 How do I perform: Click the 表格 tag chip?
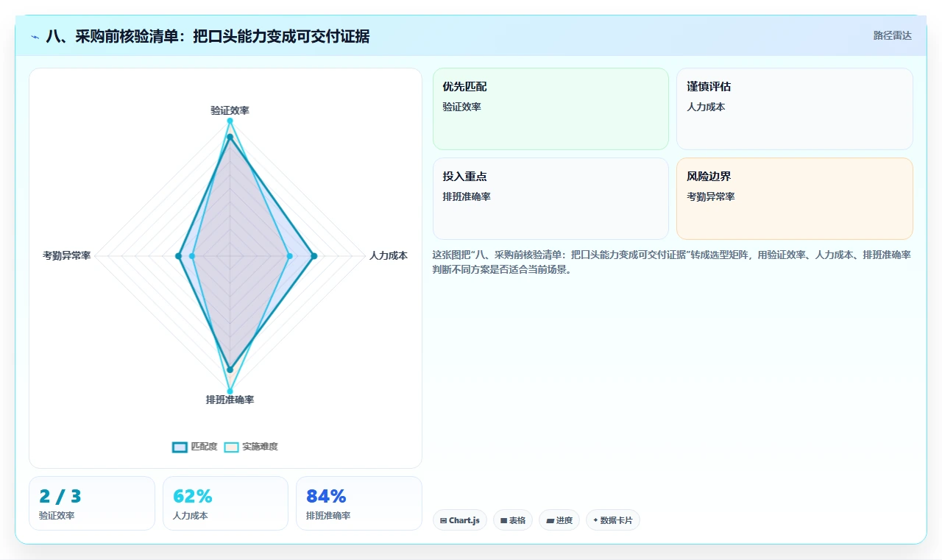[x=513, y=520]
